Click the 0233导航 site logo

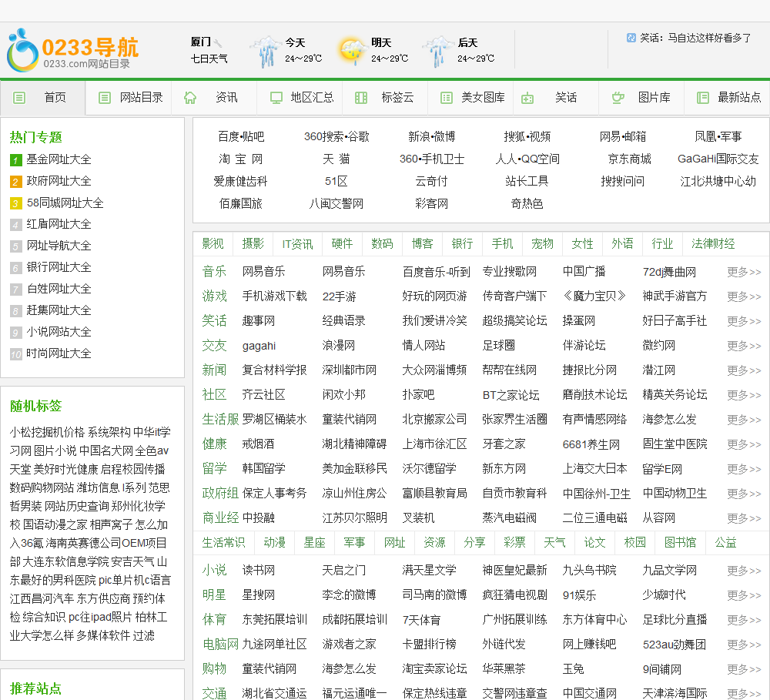click(72, 51)
